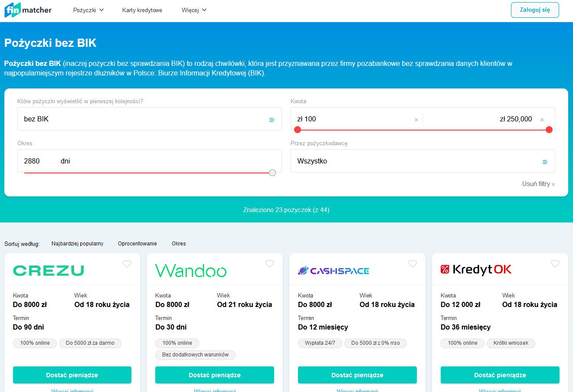573x392 pixels.
Task: Get money from CashSpace via Dostać pieniądze
Action: click(357, 375)
